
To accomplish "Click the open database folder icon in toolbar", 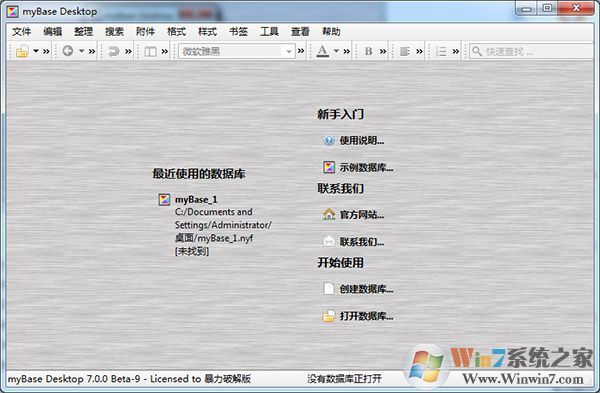I will point(22,51).
